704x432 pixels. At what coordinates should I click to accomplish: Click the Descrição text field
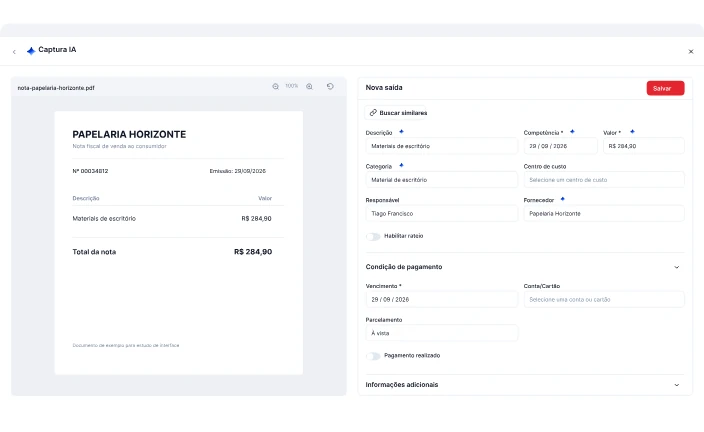[x=442, y=146]
